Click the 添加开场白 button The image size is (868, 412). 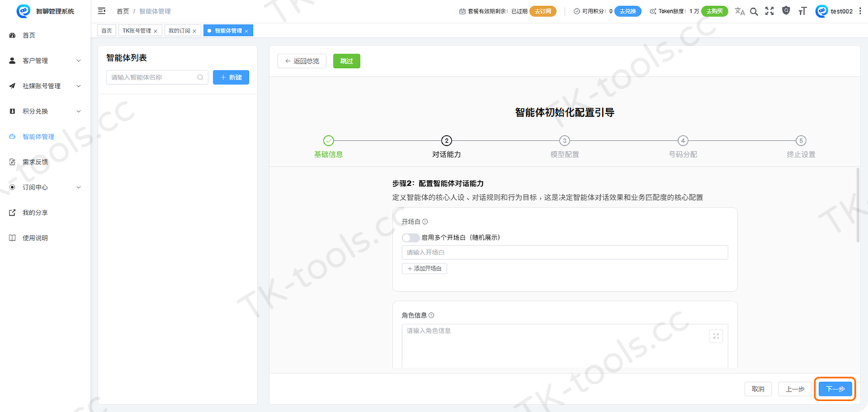click(x=425, y=269)
